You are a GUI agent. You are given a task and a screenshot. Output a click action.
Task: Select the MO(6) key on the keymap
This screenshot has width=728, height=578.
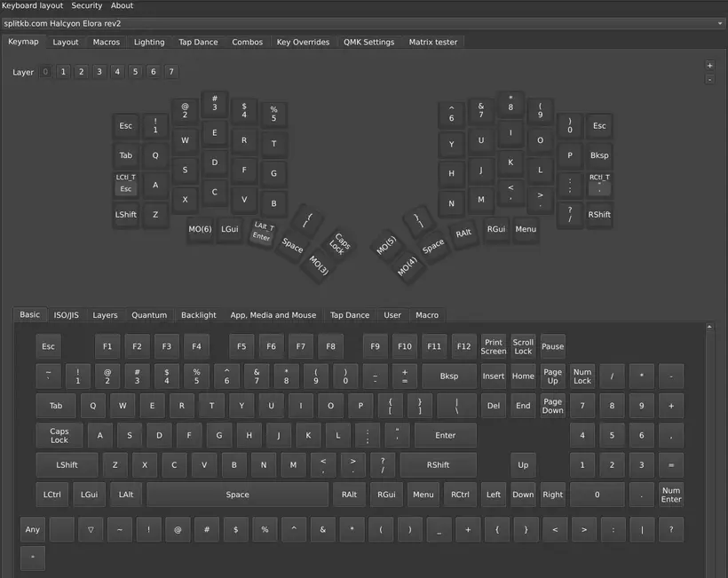(201, 229)
